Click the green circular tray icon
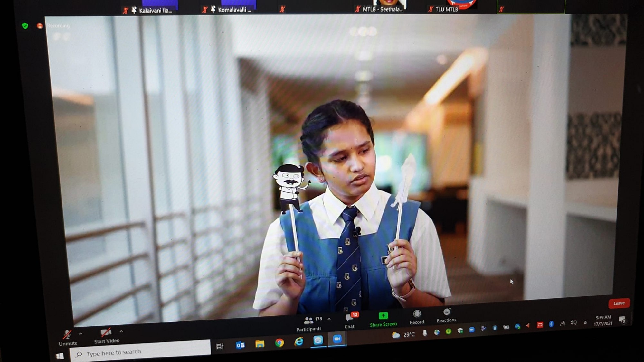 [448, 331]
